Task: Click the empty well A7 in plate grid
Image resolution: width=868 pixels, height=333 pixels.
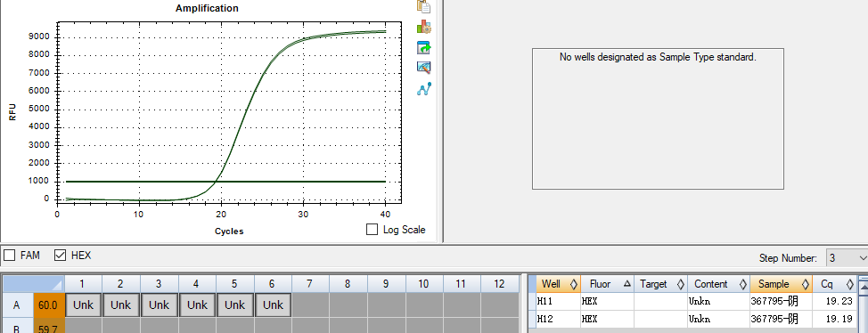Action: tap(310, 305)
